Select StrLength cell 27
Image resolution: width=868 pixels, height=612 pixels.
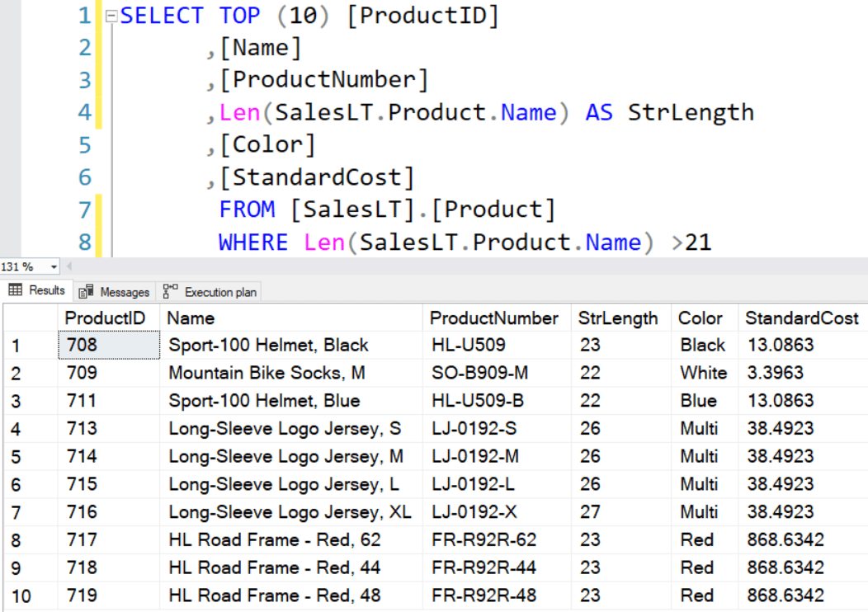click(x=621, y=512)
